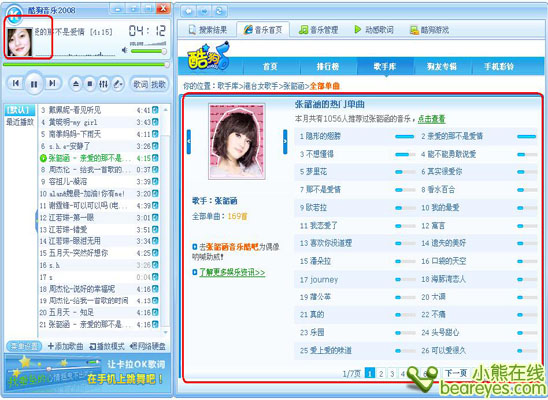Viewport: 548px width, 400px height.
Task: Switch to the 音乐首页 tab
Action: click(263, 30)
